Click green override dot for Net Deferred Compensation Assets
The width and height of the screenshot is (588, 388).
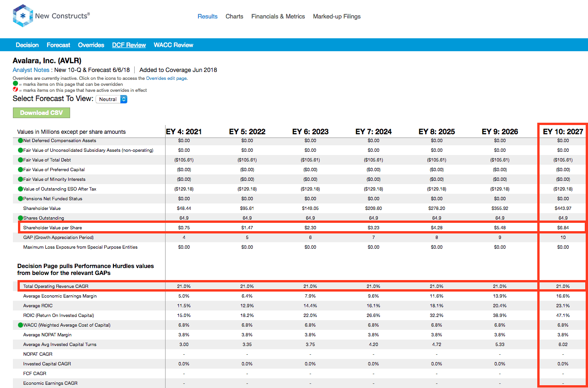click(x=20, y=140)
